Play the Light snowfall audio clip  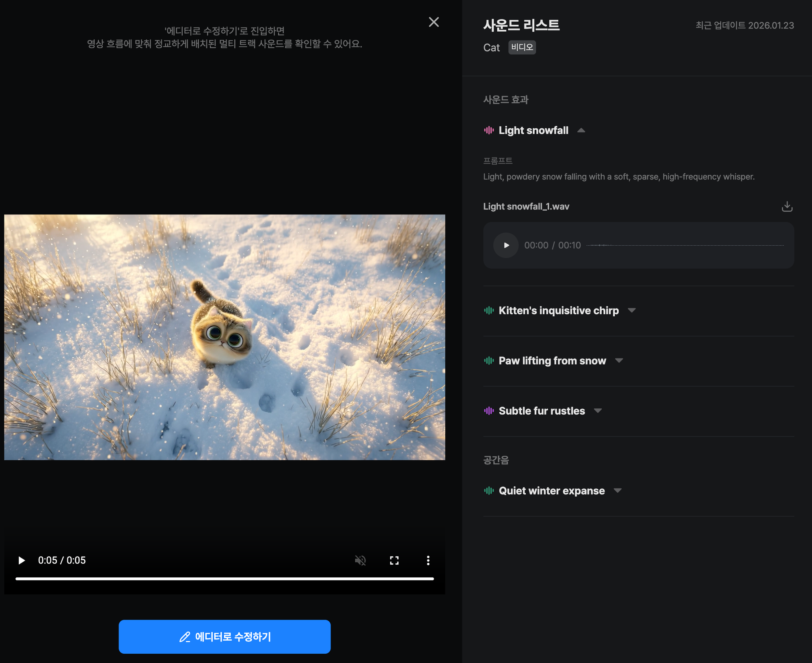pyautogui.click(x=506, y=245)
